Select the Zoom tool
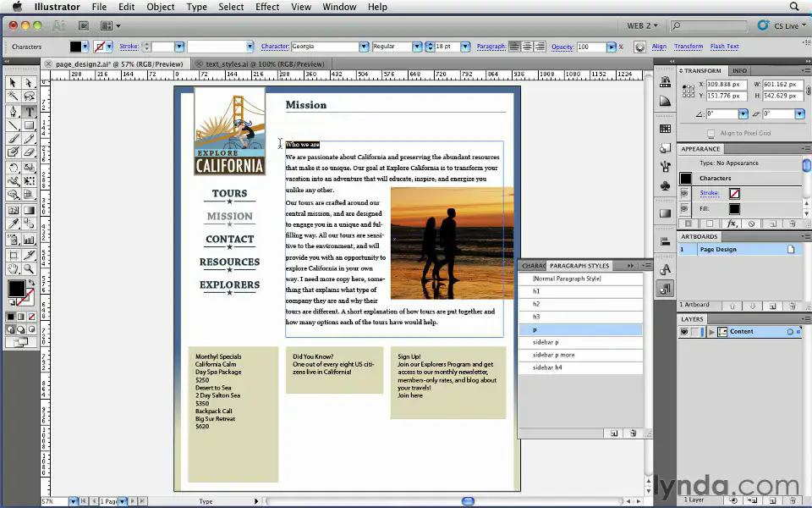 pos(29,268)
